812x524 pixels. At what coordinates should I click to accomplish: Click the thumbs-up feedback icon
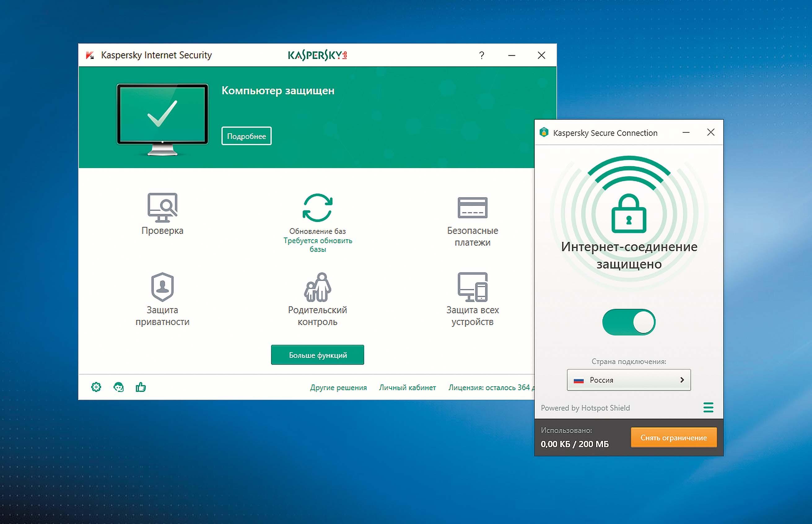(x=141, y=387)
